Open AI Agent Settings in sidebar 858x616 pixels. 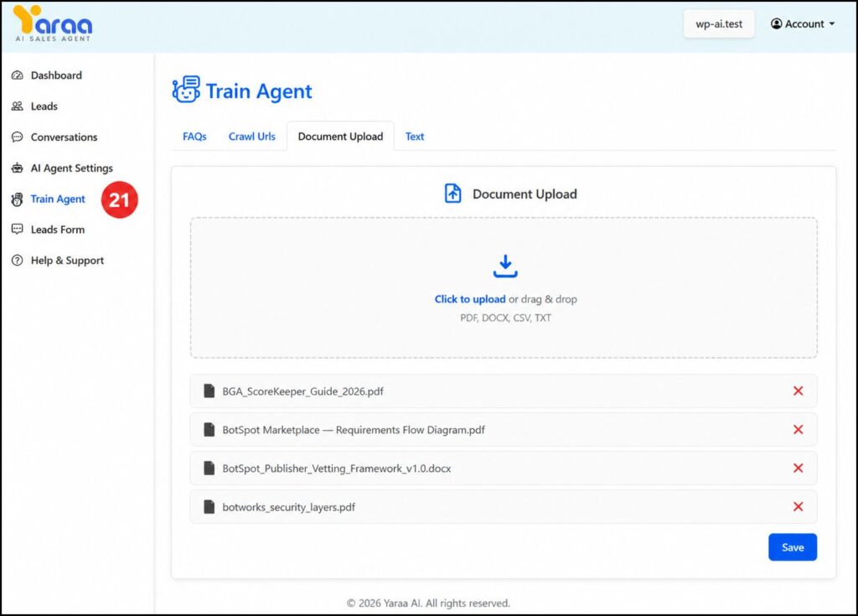72,168
